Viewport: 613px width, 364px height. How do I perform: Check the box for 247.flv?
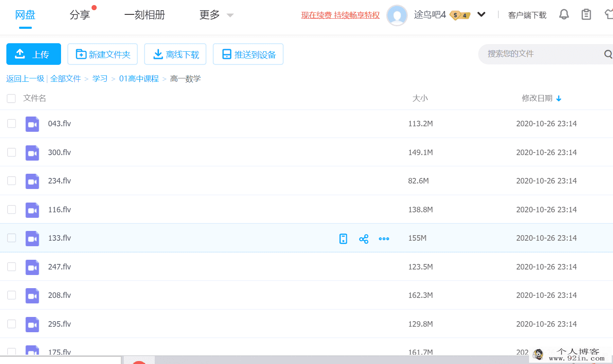(x=11, y=267)
